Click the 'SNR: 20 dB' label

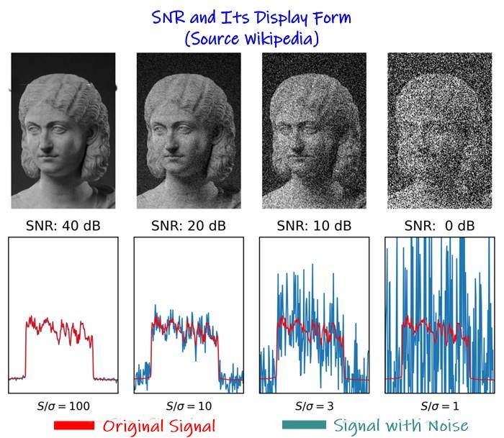[189, 226]
